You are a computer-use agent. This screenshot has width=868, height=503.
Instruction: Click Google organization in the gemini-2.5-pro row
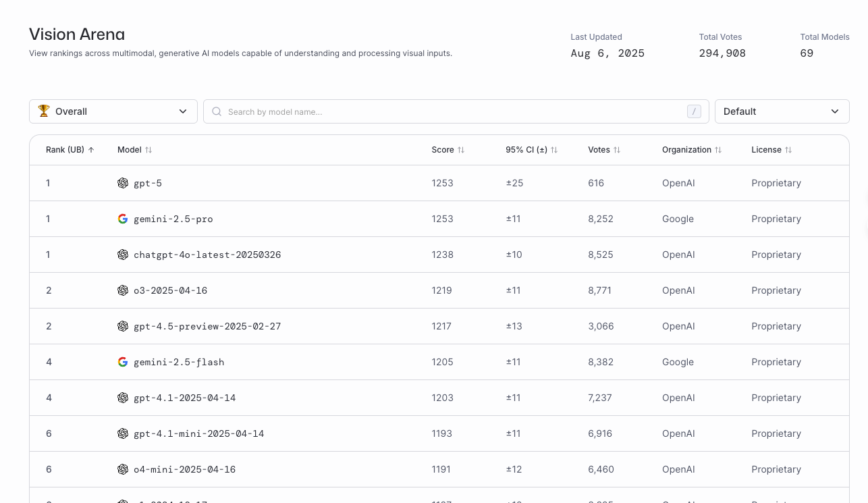point(678,219)
